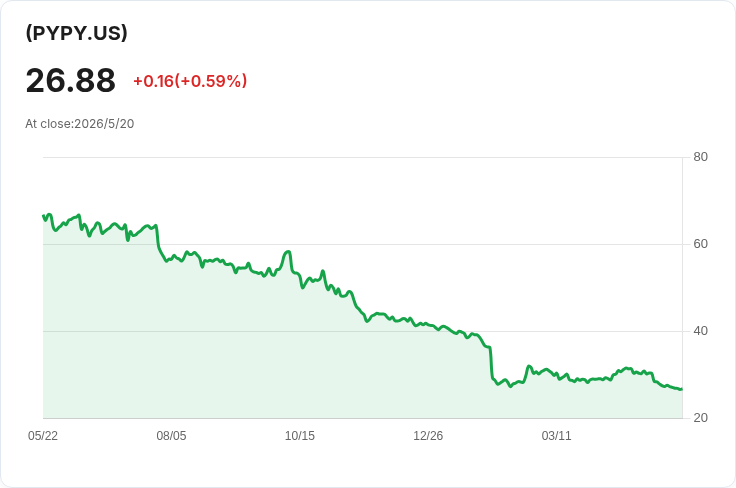Click the price peak near 10/15
This screenshot has height=488, width=736.
tap(288, 252)
